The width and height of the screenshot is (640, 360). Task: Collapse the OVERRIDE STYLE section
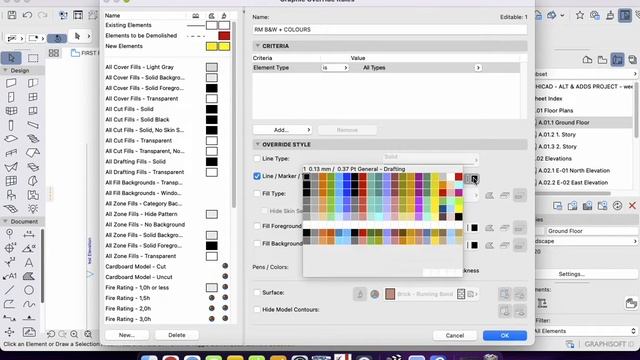tap(258, 144)
